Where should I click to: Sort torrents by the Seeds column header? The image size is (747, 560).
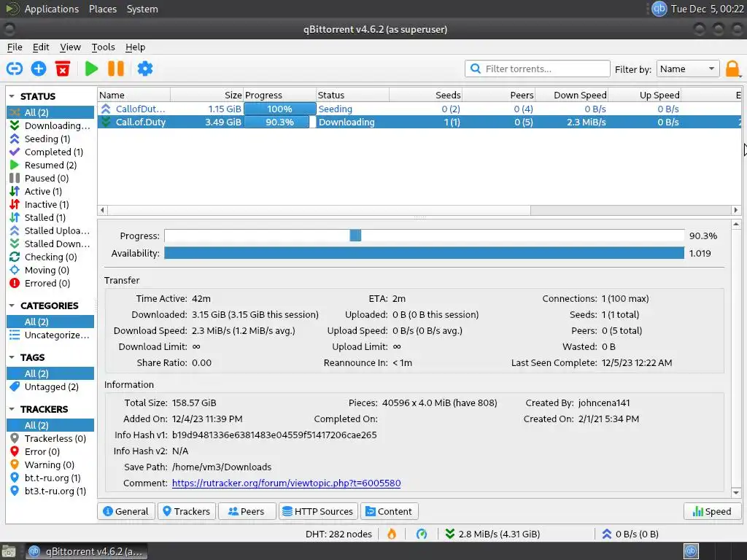pyautogui.click(x=425, y=95)
